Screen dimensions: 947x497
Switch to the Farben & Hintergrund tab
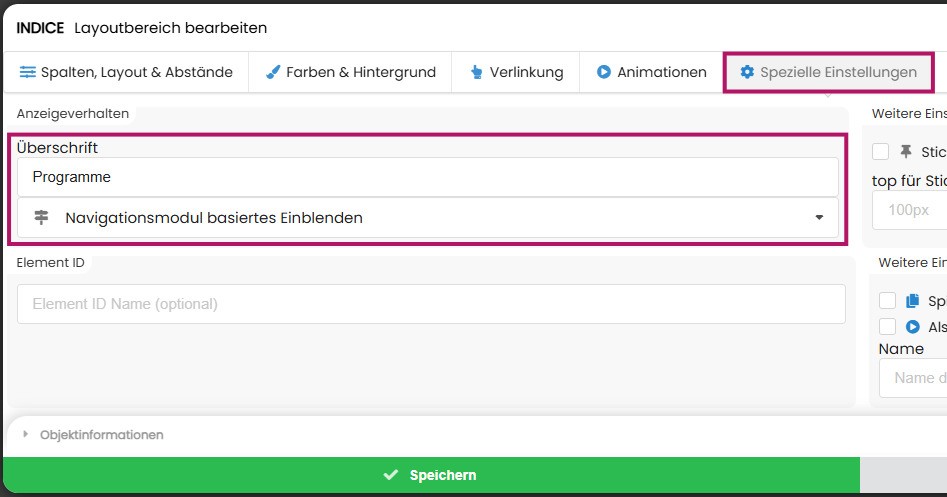pos(350,72)
